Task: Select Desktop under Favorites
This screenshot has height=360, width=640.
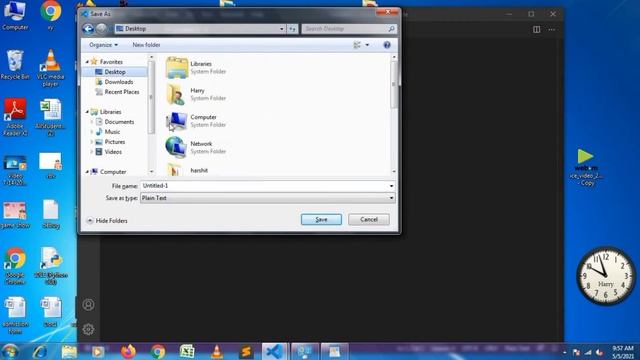Action: click(115, 72)
